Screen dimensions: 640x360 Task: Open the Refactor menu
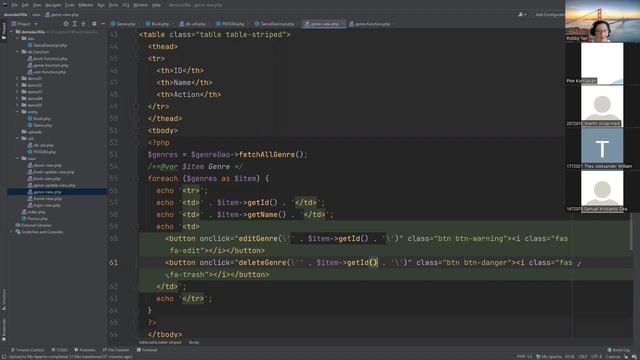coord(86,5)
